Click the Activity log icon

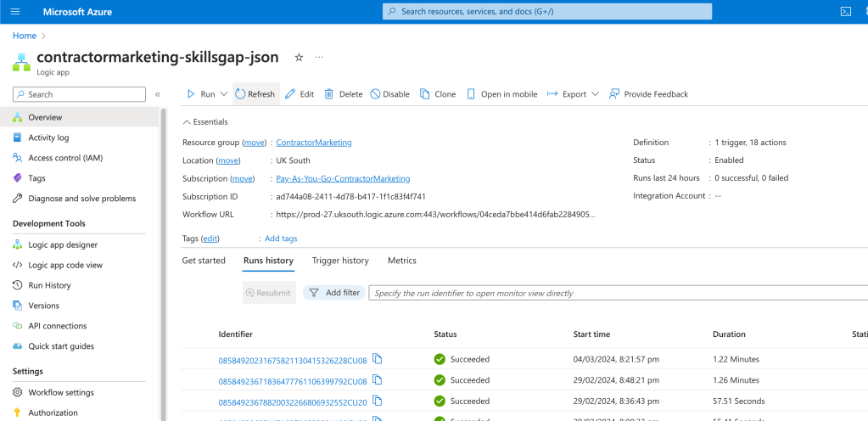coord(18,138)
